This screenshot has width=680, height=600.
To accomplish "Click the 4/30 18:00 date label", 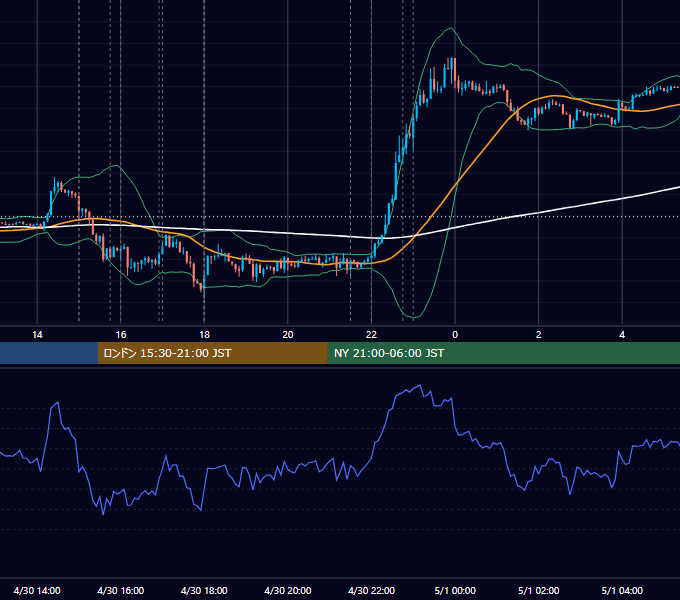I will tap(204, 590).
